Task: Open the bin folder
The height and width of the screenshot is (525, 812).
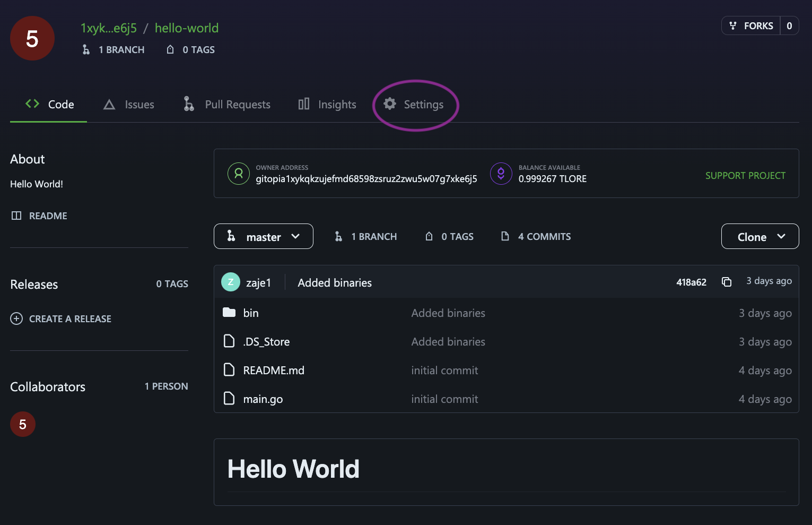Action: 251,313
